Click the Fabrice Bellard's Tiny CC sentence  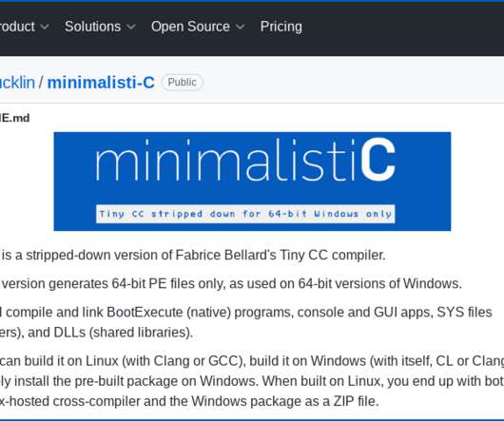(x=193, y=256)
